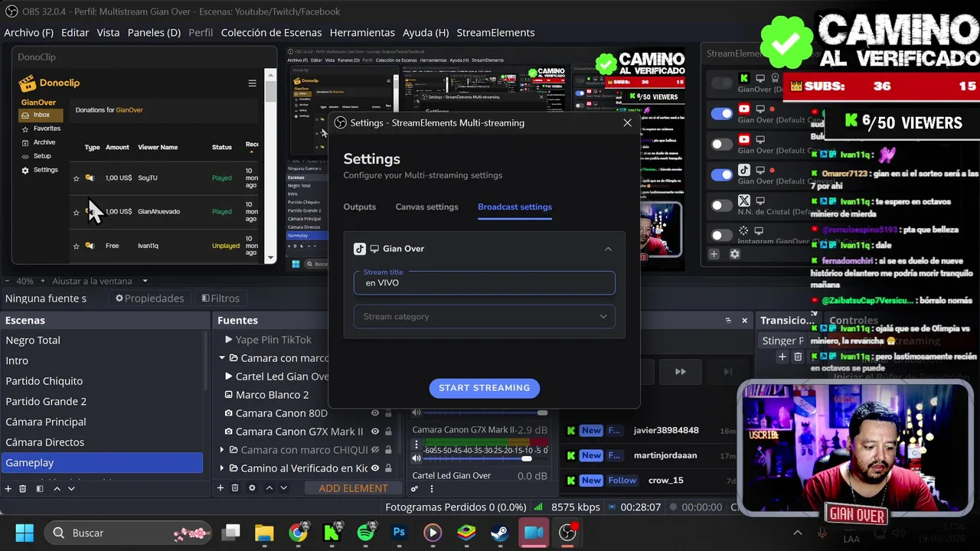The height and width of the screenshot is (551, 980).
Task: Add a transition with plus icon
Action: 782,357
